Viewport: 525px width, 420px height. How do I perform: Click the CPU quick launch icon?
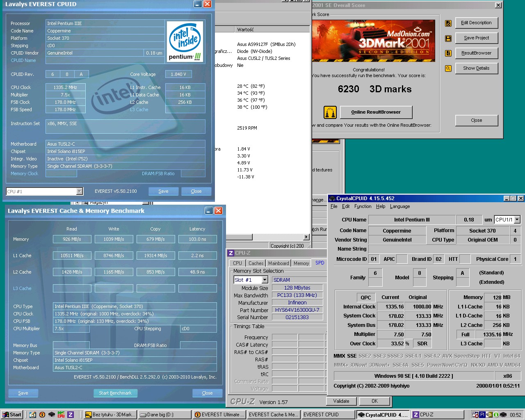[61, 415]
